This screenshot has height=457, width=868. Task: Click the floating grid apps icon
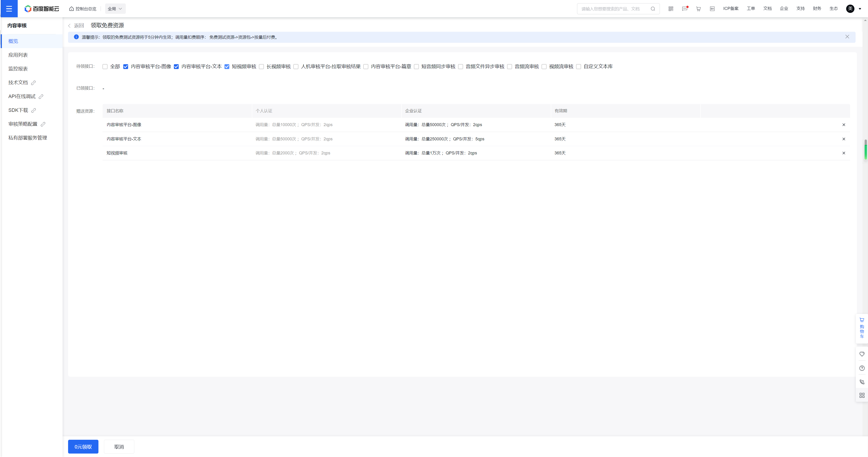pyautogui.click(x=862, y=395)
